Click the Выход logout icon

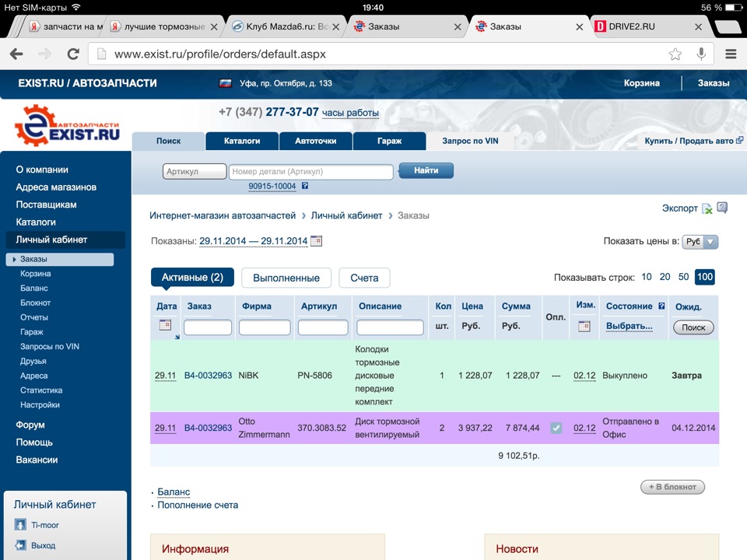coord(20,545)
